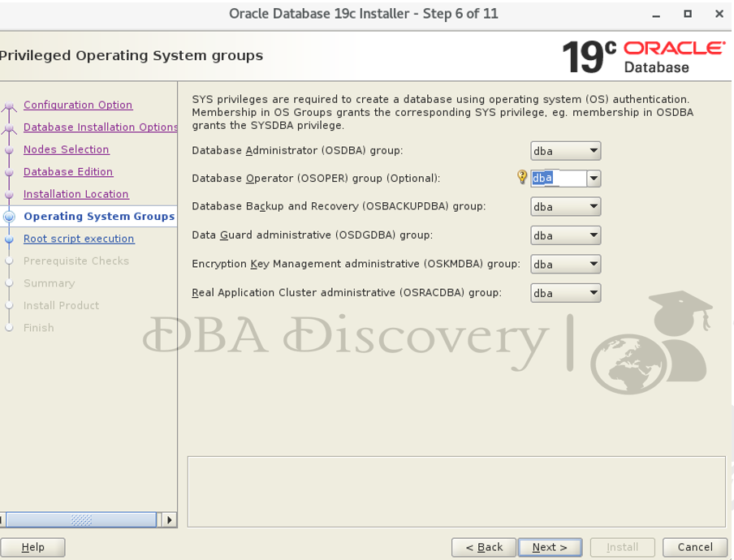Click the sidebar horizontal scrollbar thumb
Viewport: 734px width, 560px height.
coord(81,519)
